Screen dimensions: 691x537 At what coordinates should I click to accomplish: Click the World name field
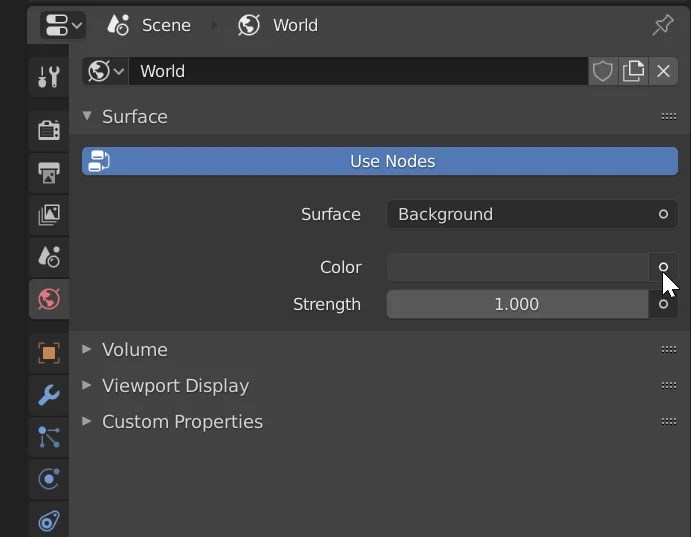pyautogui.click(x=358, y=71)
